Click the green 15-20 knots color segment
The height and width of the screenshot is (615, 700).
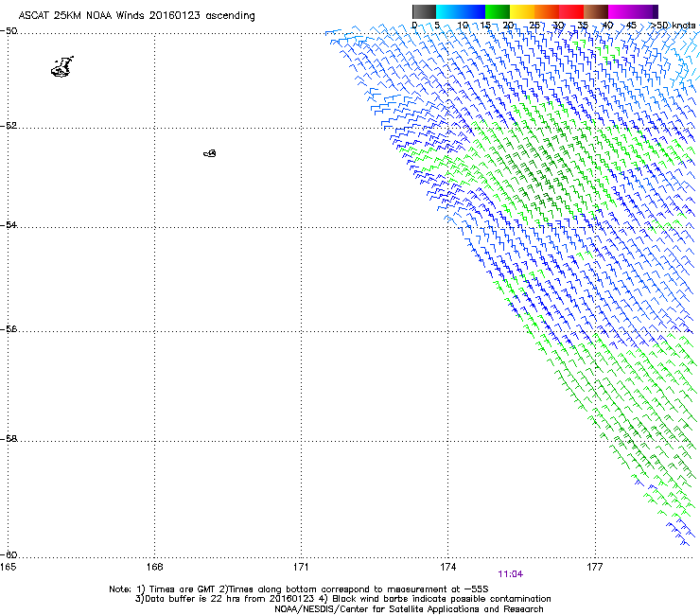498,11
